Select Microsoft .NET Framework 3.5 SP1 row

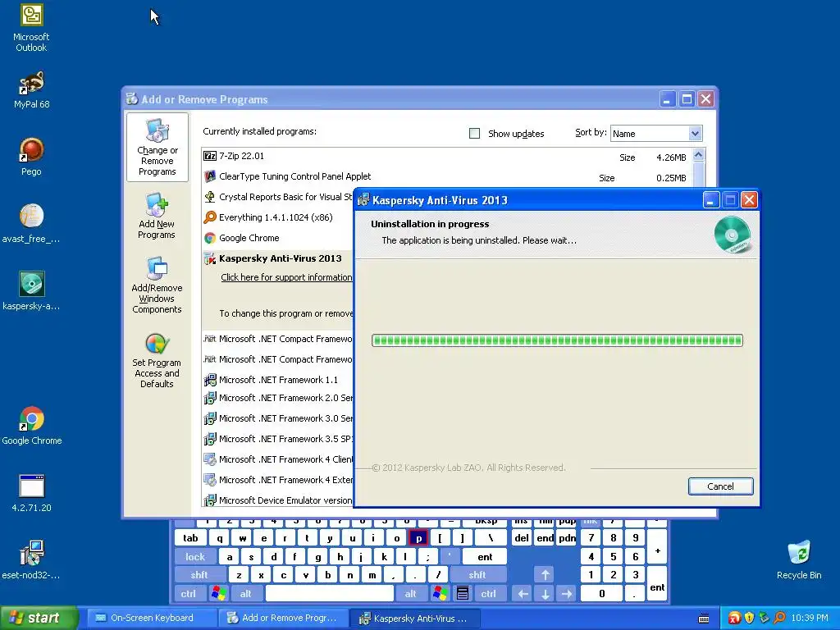277,439
